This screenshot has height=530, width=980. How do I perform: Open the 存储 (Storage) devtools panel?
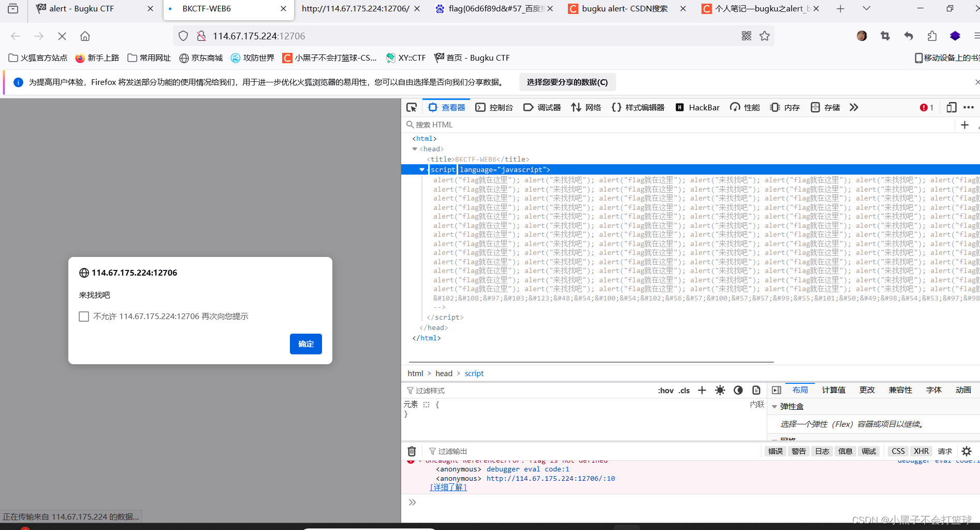(x=824, y=107)
